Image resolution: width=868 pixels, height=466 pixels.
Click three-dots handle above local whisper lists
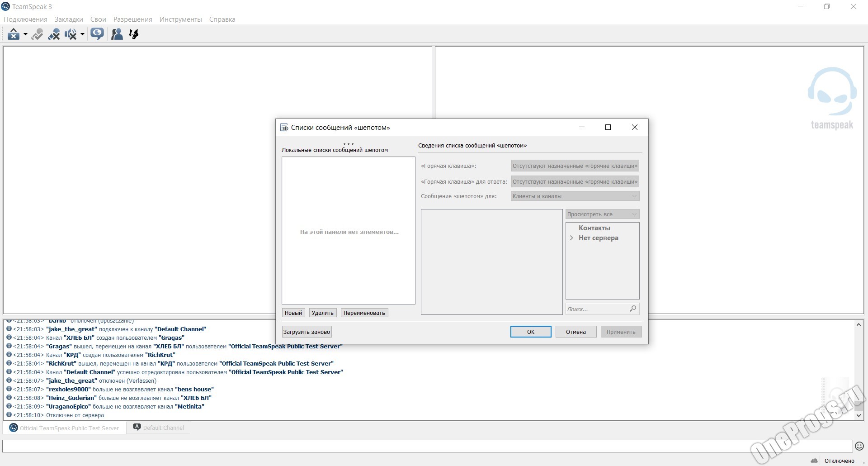[x=348, y=144]
